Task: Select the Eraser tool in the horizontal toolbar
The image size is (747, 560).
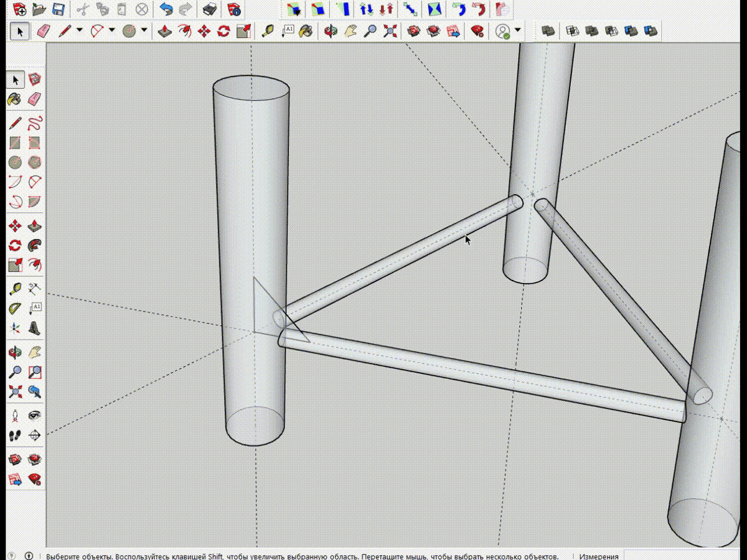Action: click(42, 30)
